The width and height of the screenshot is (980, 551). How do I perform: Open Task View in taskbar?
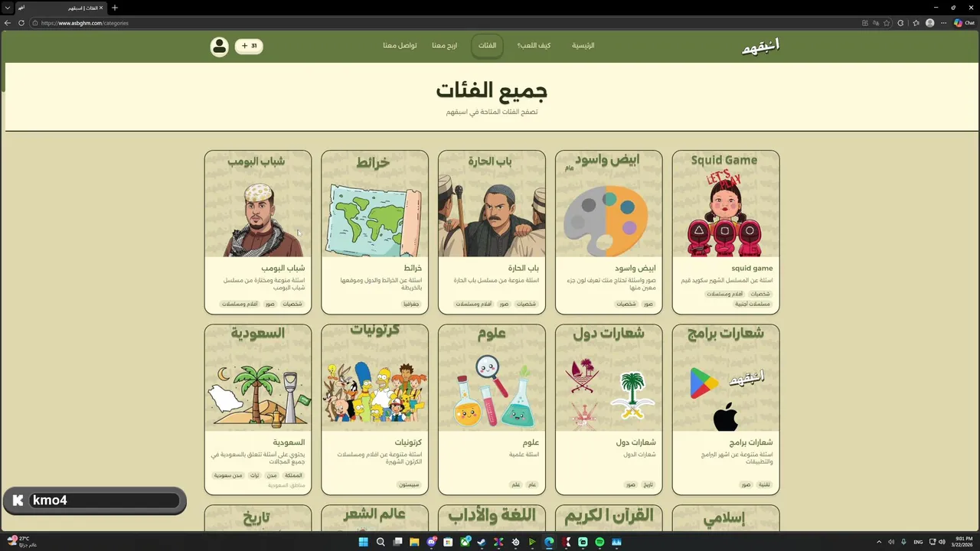(397, 542)
